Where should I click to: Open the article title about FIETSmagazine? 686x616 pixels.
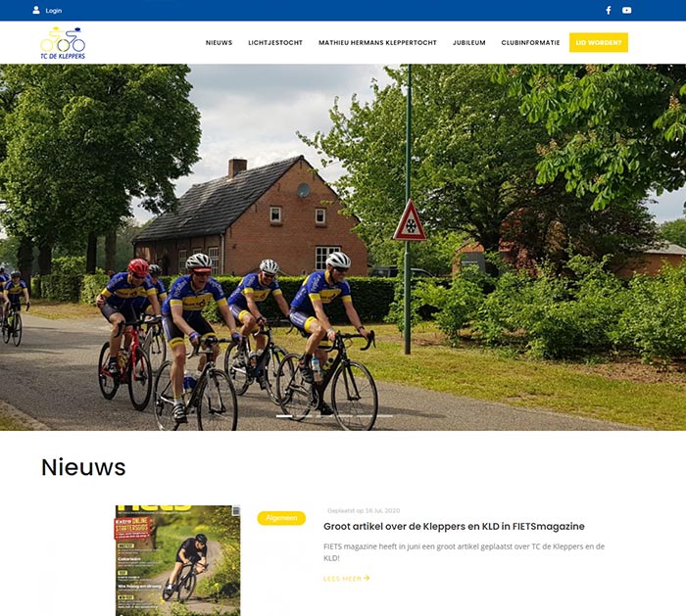coord(454,526)
